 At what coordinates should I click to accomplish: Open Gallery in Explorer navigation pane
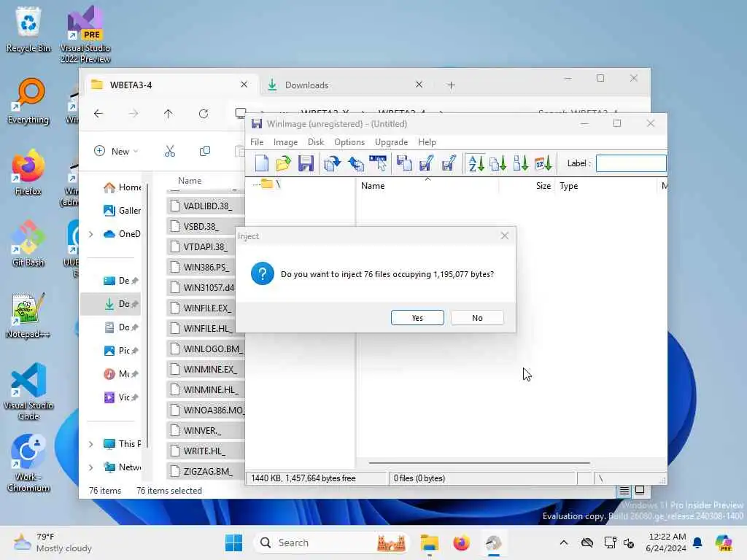(x=122, y=211)
